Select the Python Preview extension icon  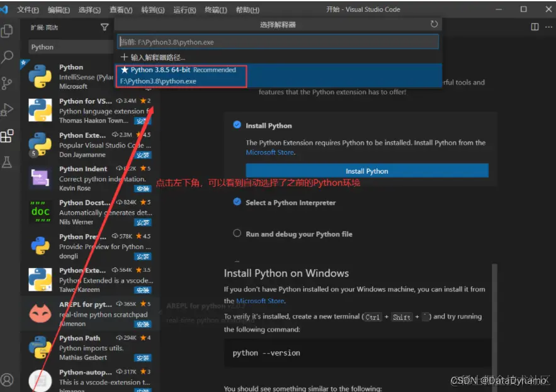pos(40,245)
